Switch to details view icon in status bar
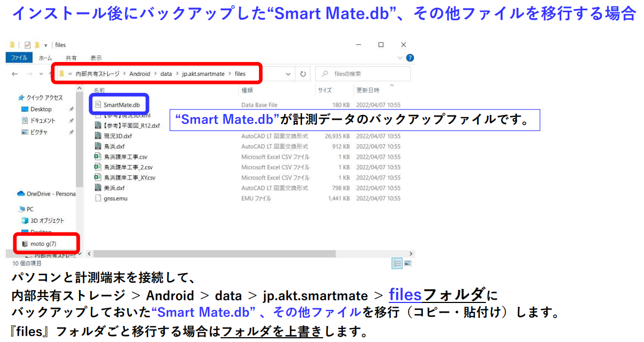 397,263
